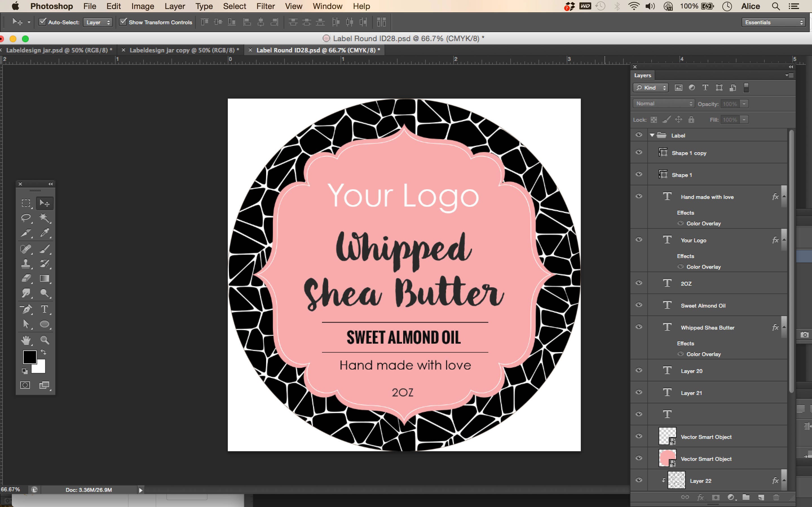The width and height of the screenshot is (812, 507).
Task: Select the Hand tool
Action: pos(26,340)
